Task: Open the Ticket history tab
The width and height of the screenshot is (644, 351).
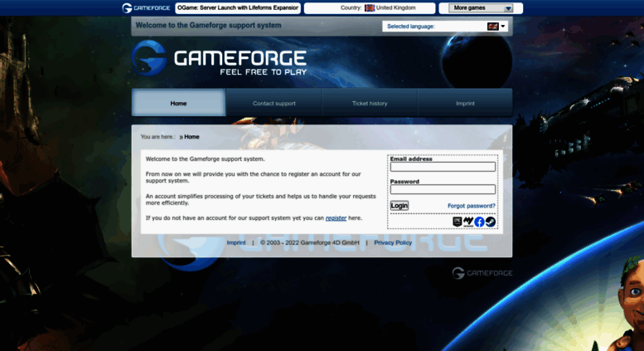Action: point(370,104)
